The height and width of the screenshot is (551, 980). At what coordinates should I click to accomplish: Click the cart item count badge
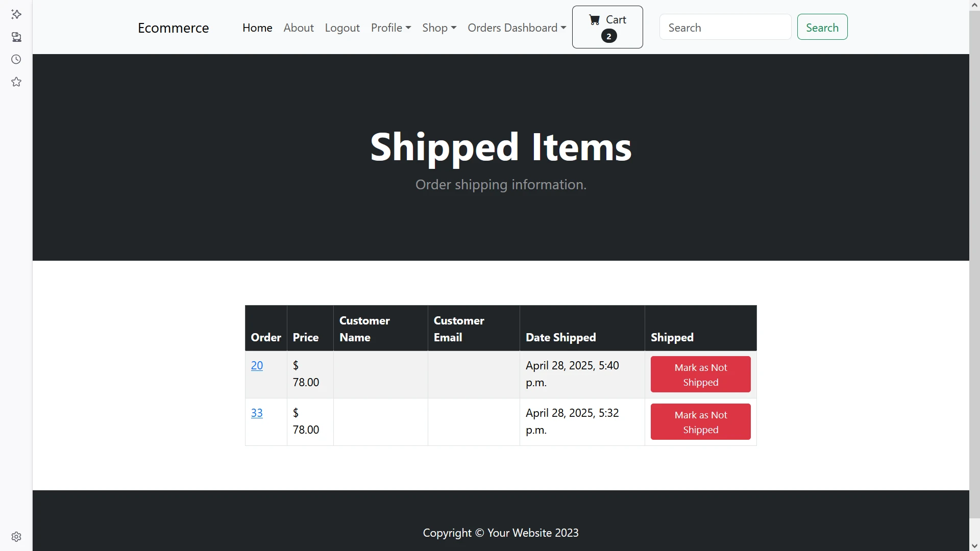[x=608, y=36]
